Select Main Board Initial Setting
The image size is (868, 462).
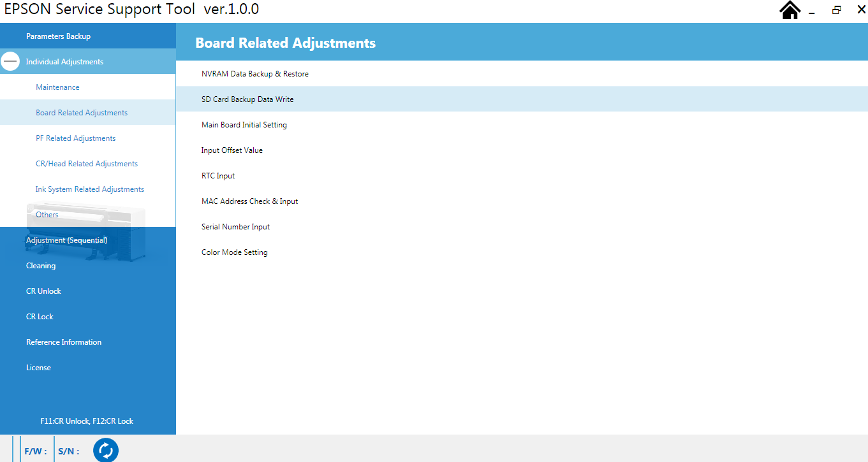coord(244,125)
